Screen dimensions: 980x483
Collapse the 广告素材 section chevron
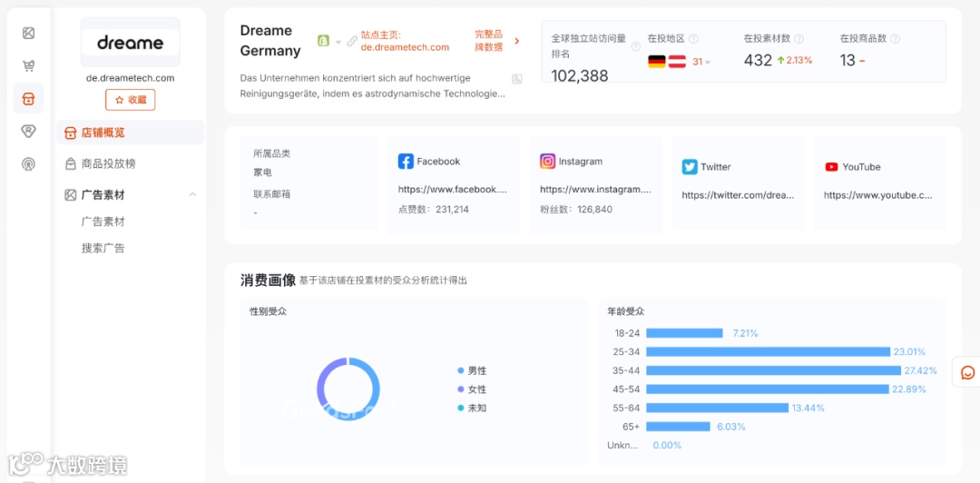[x=192, y=194]
